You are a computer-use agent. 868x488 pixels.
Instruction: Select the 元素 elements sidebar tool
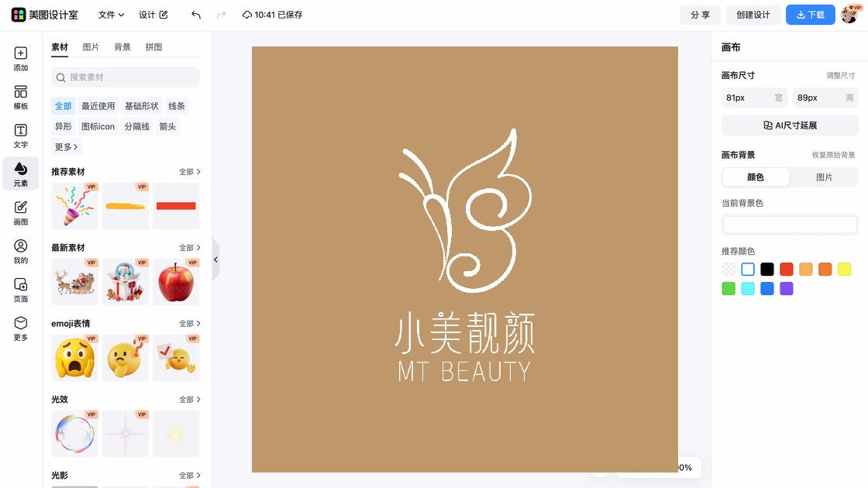coord(20,174)
